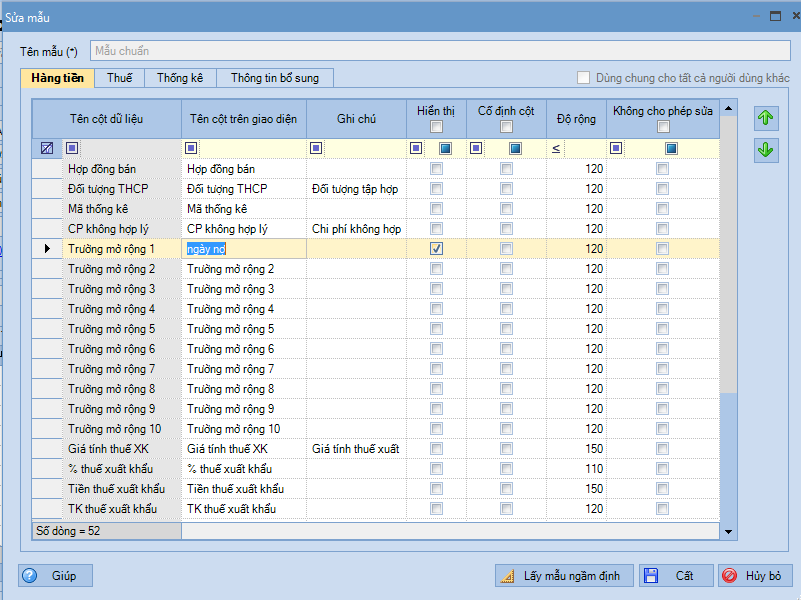Click the Hủy bỏ cancel button
This screenshot has height=600, width=801.
[x=755, y=576]
